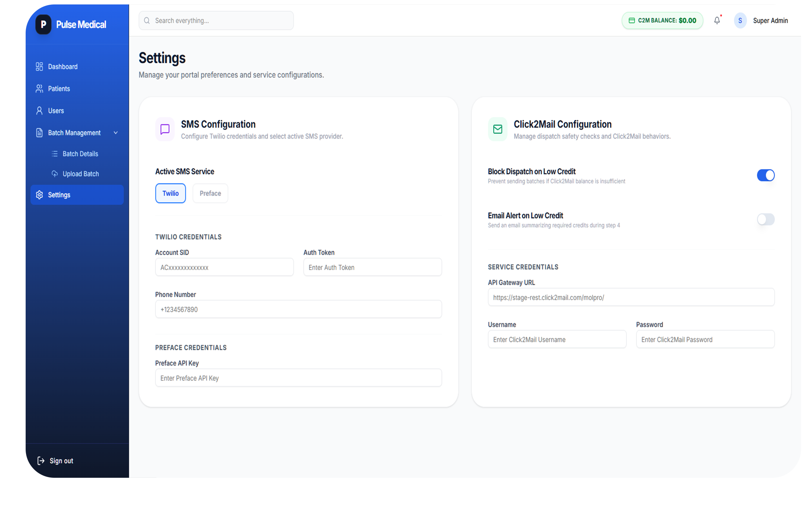Enable Email Alert on Low Credit
812x513 pixels.
(766, 219)
